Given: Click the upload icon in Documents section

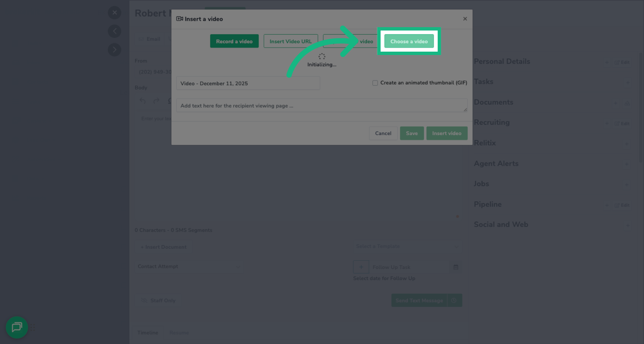Looking at the screenshot, I should (627, 103).
